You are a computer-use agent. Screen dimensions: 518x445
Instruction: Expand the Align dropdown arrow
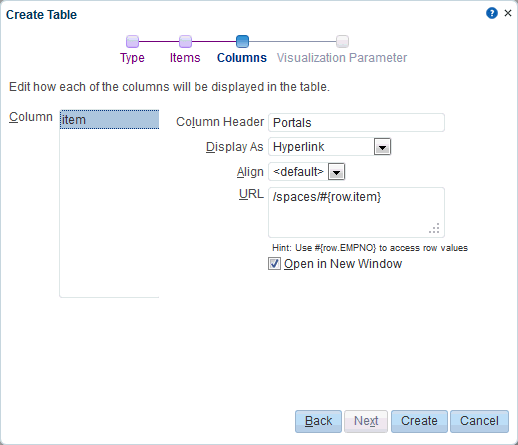(336, 172)
